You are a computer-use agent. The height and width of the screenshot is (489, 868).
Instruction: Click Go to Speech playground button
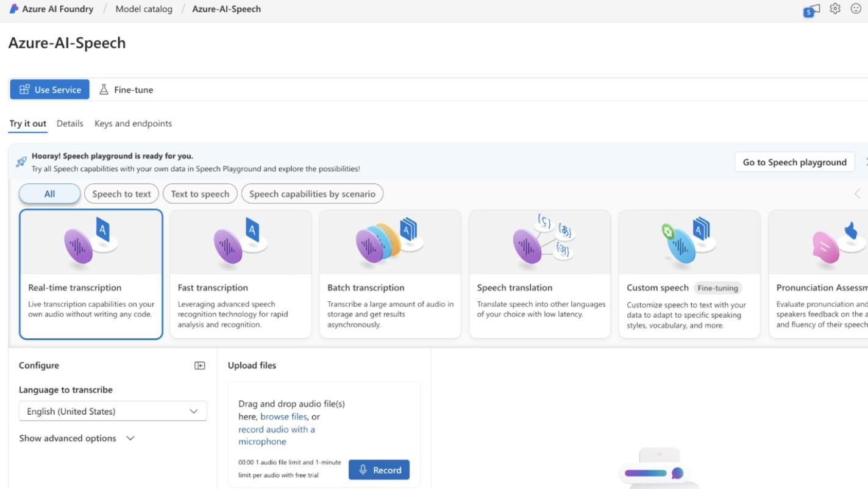pyautogui.click(x=794, y=162)
